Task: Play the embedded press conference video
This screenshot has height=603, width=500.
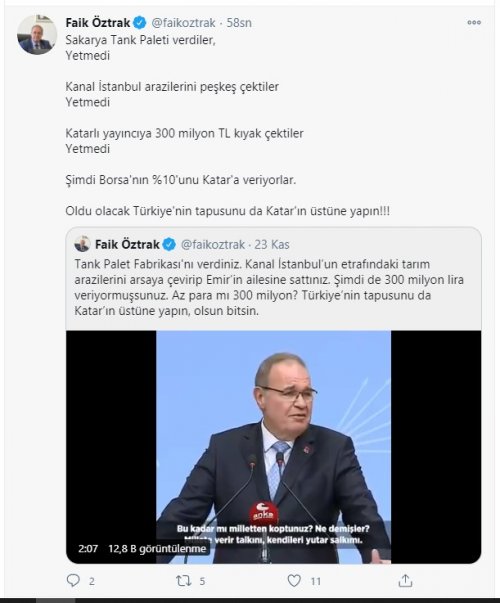Action: [x=273, y=447]
